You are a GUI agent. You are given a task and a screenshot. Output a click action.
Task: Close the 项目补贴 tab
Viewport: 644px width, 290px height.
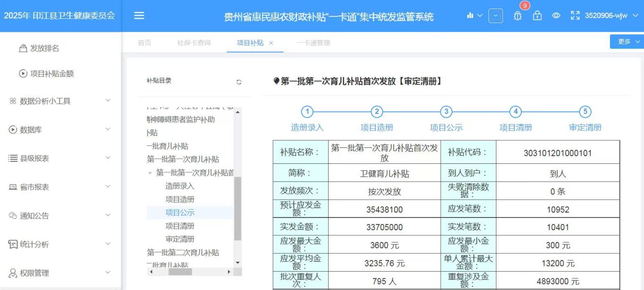pyautogui.click(x=271, y=43)
